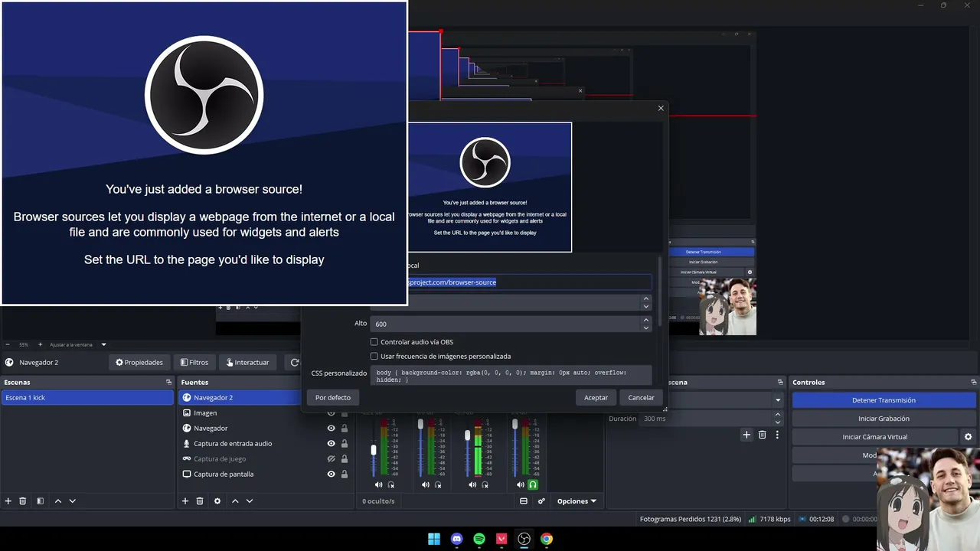The image size is (980, 551).
Task: Click Iniciar Grabación button
Action: click(884, 419)
